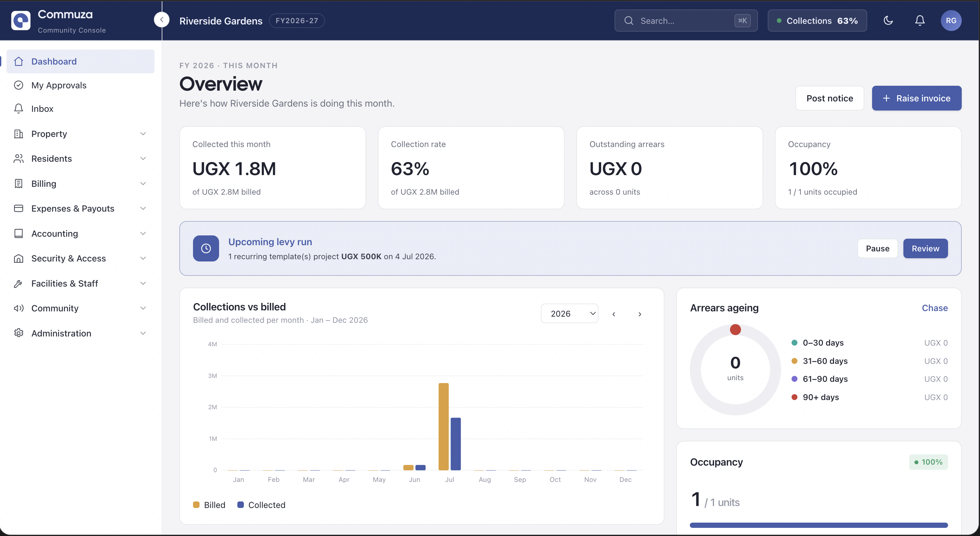
Task: Expand the Community menu chevron
Action: click(x=143, y=308)
